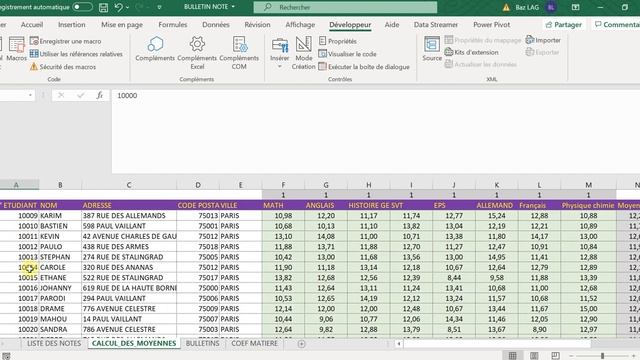Switch to the Révision tab
Viewport: 640px width, 360px height.
[257, 24]
